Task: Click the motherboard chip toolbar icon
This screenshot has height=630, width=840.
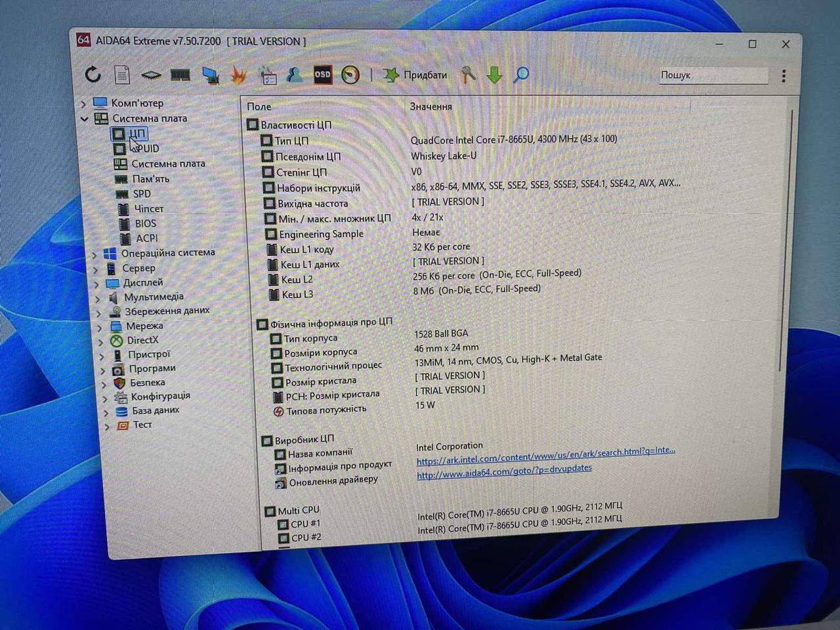Action: 151,75
